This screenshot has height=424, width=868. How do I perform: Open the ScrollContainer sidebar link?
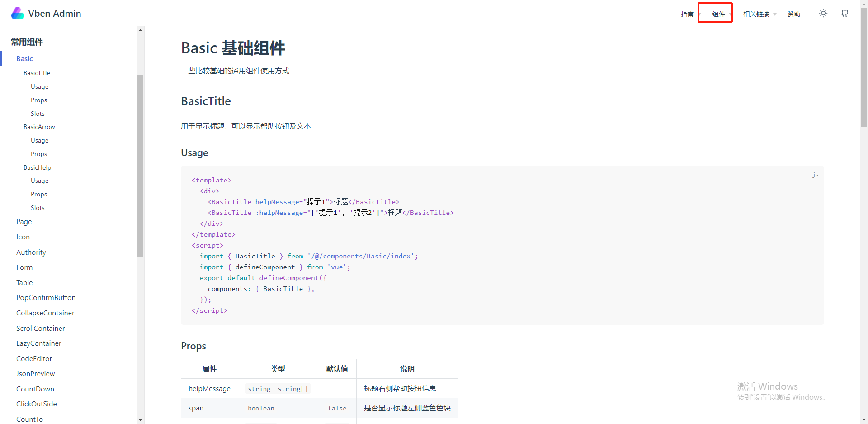pos(40,328)
